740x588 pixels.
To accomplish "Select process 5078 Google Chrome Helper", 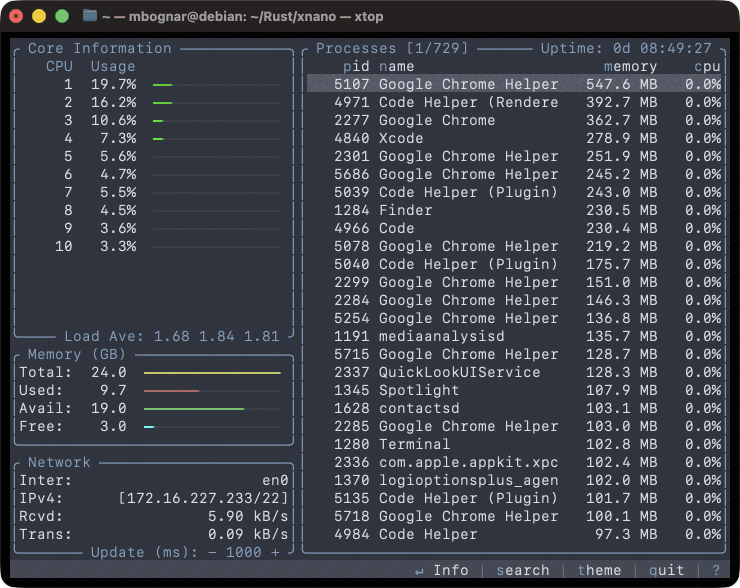I will pos(514,246).
